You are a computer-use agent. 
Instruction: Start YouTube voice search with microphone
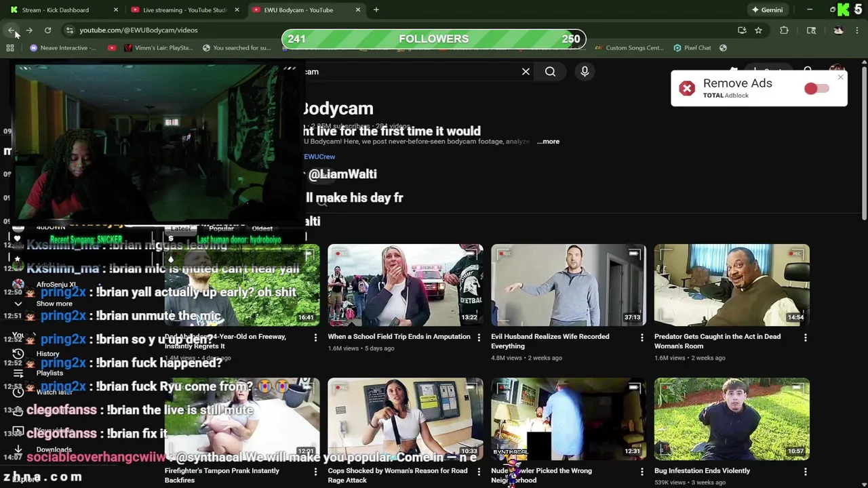tap(585, 71)
